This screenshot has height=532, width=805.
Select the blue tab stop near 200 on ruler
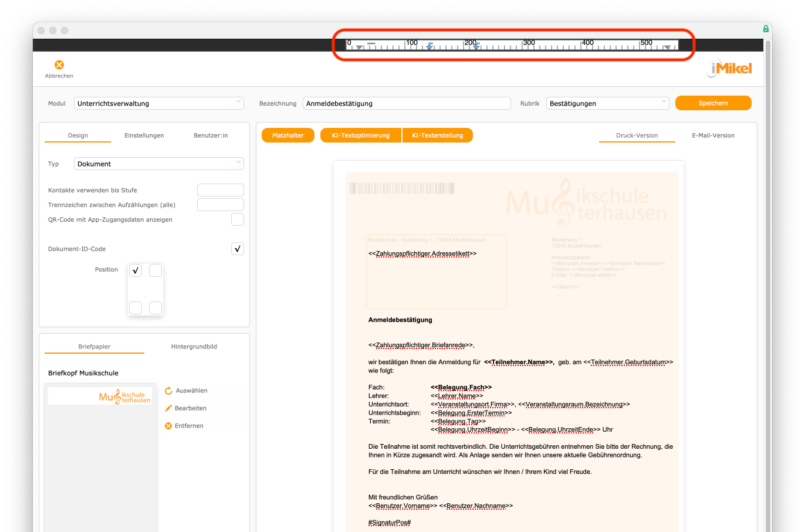pyautogui.click(x=476, y=46)
